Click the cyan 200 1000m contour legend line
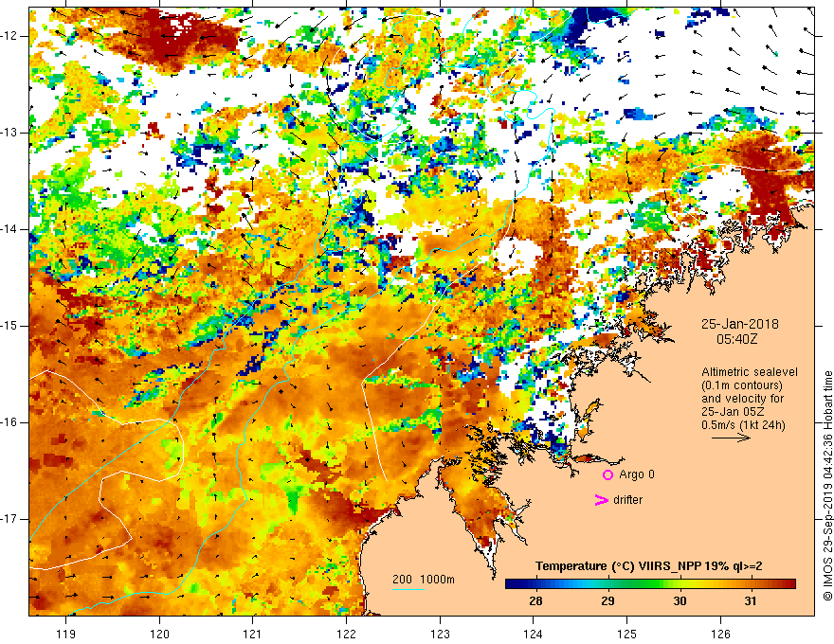Screen dimensions: 834x644 (408, 589)
